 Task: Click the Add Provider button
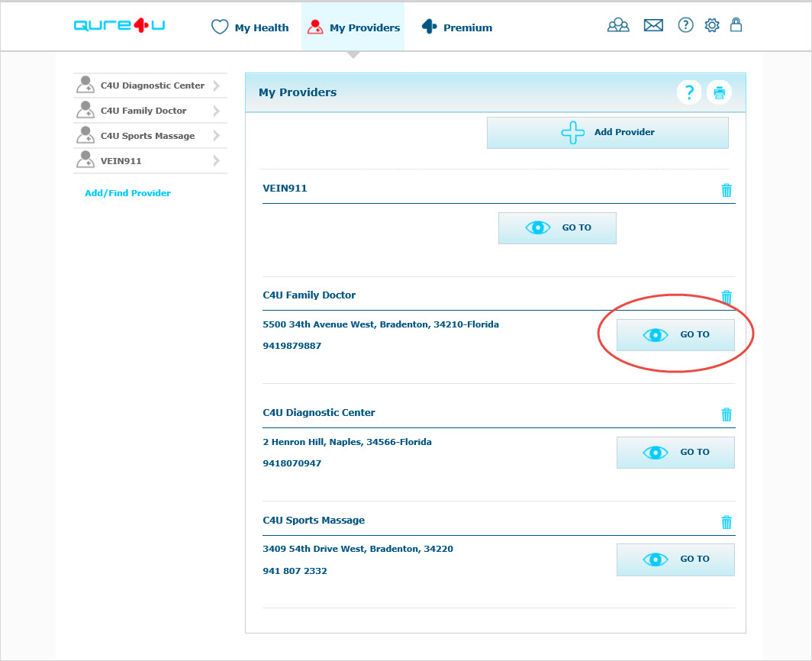coord(607,133)
